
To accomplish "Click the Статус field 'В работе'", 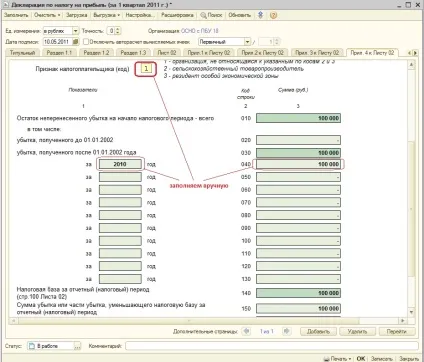I will tap(50, 346).
